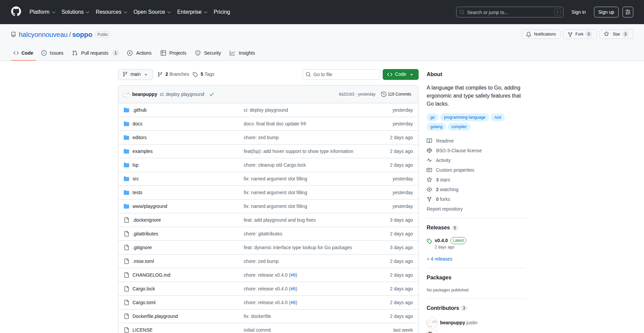This screenshot has height=333, width=644.
Task: Click the notifications bell icon
Action: 529,34
